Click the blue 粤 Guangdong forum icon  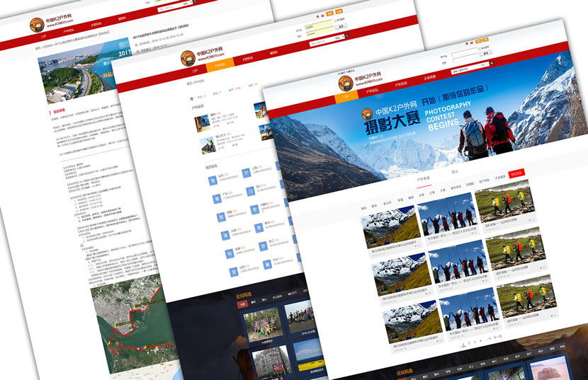pyautogui.click(x=217, y=200)
